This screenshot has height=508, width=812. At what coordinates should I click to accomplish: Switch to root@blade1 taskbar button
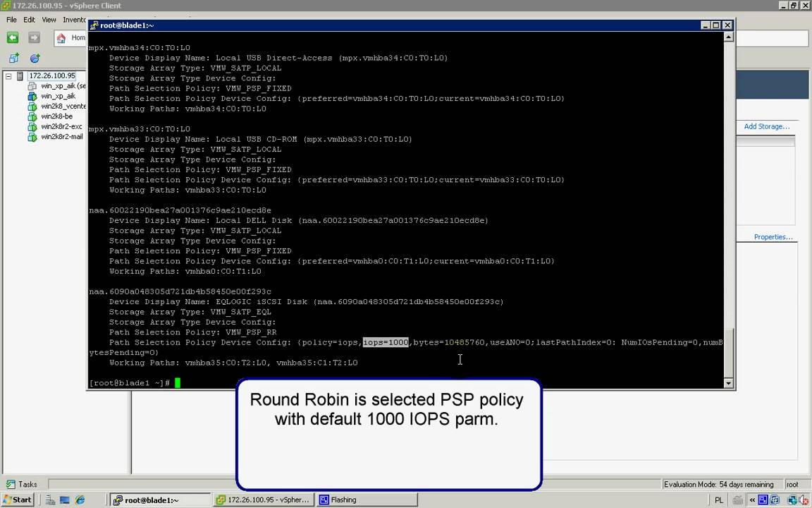tap(159, 500)
